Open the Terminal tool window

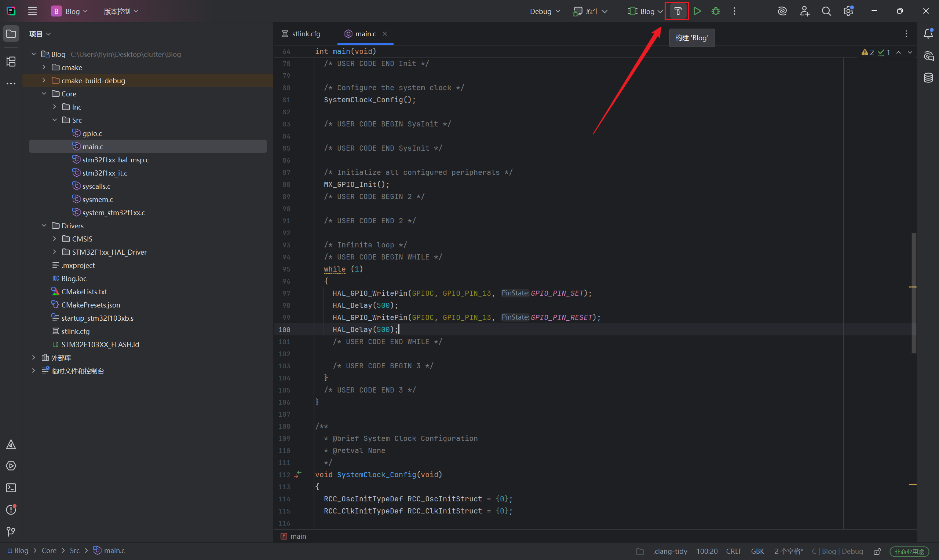(x=11, y=488)
